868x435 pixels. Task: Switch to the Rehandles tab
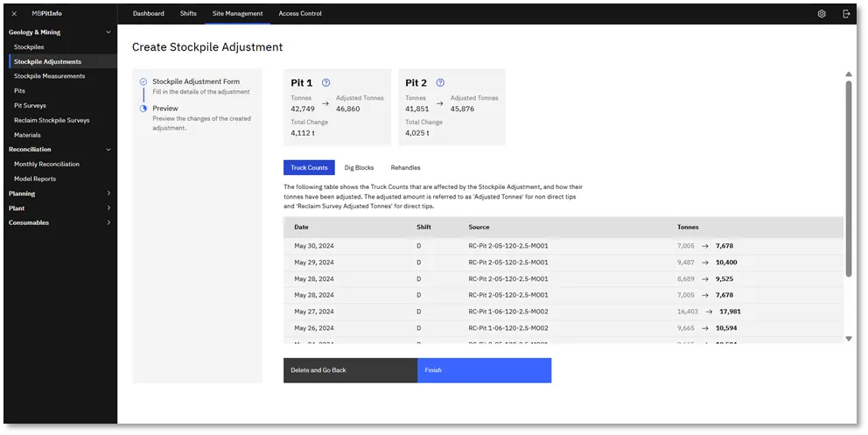(x=405, y=168)
